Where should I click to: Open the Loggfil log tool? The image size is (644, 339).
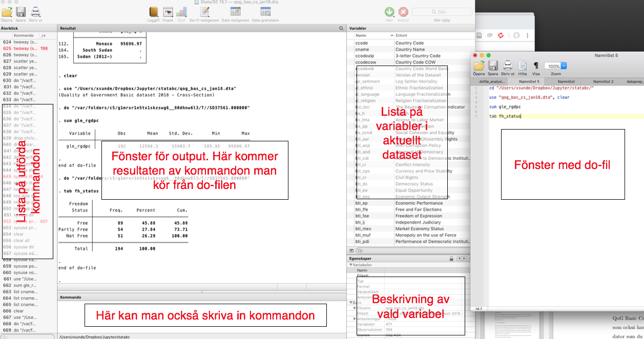point(154,12)
